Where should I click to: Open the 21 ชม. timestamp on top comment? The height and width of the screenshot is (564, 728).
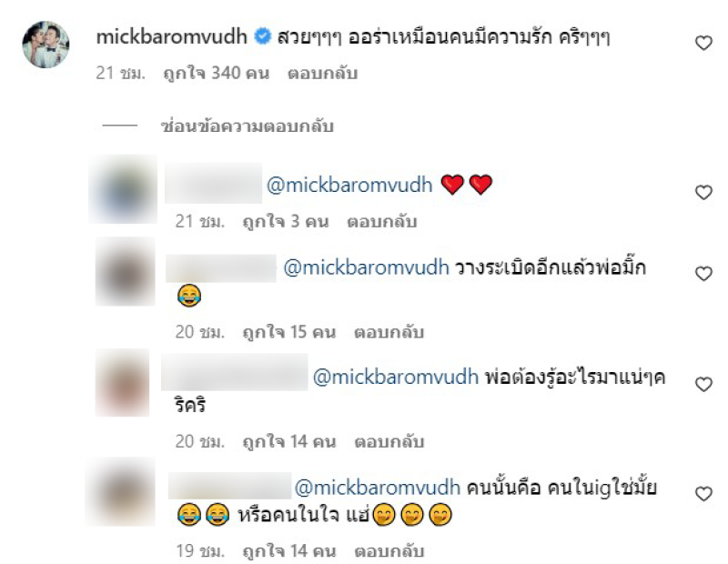pos(121,74)
